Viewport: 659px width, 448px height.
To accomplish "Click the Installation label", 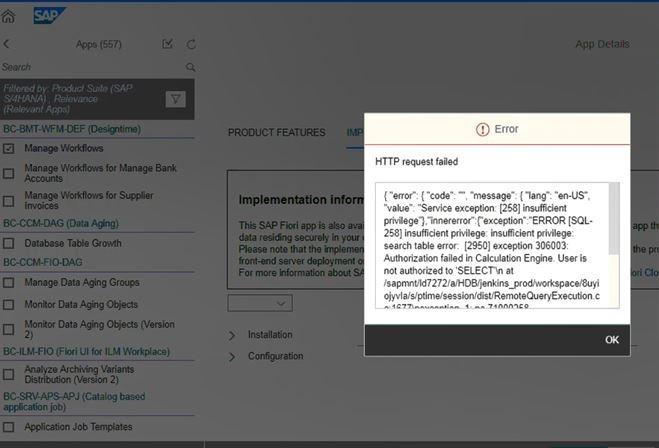I will (270, 335).
